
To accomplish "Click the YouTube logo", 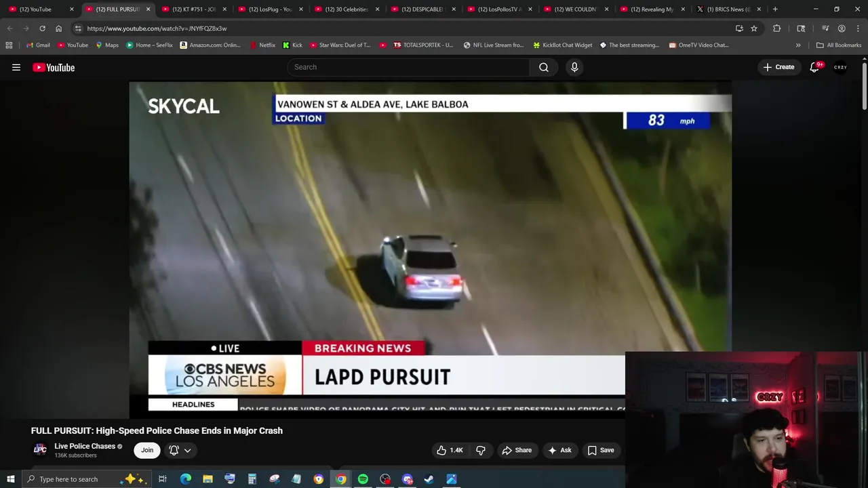I will point(54,67).
